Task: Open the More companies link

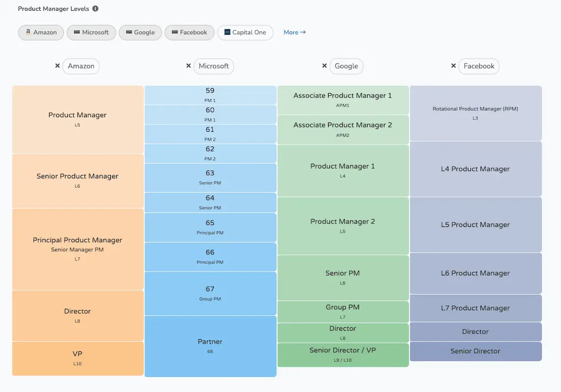Action: (x=294, y=32)
